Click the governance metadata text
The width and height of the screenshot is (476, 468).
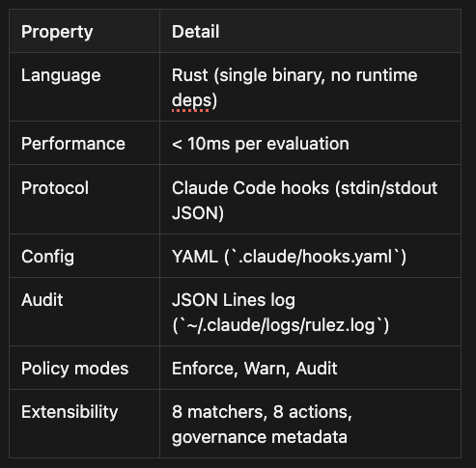click(x=260, y=437)
